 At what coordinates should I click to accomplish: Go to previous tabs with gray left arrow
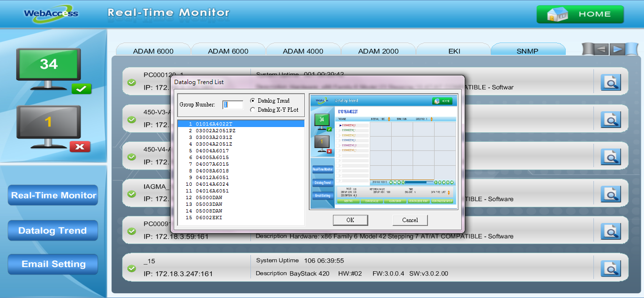(x=601, y=49)
